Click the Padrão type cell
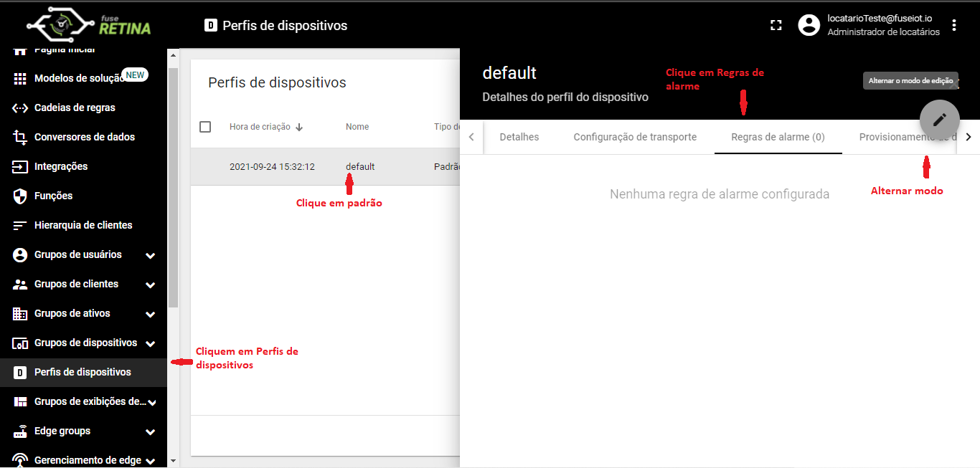980x468 pixels. (x=446, y=166)
